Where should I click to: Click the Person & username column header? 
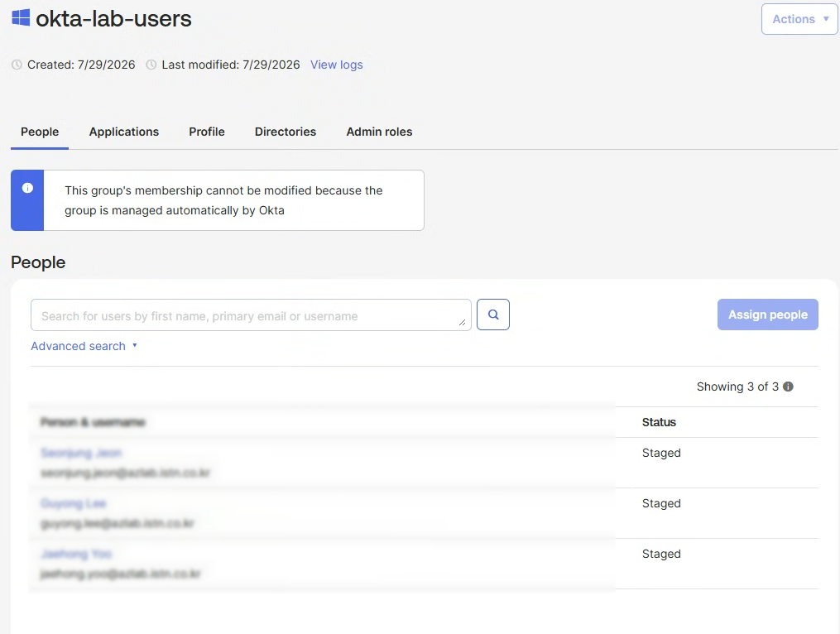point(93,422)
